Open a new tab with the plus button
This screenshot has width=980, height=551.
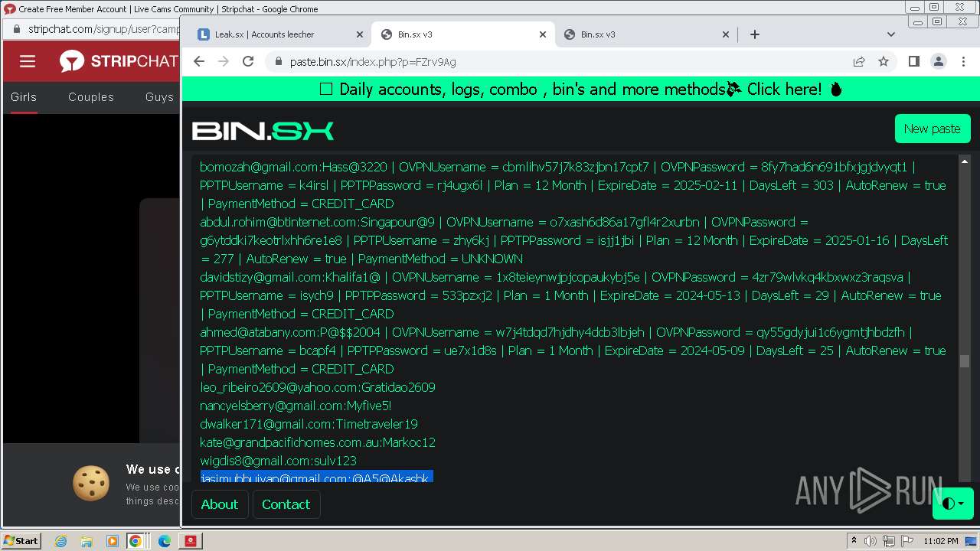coord(755,34)
